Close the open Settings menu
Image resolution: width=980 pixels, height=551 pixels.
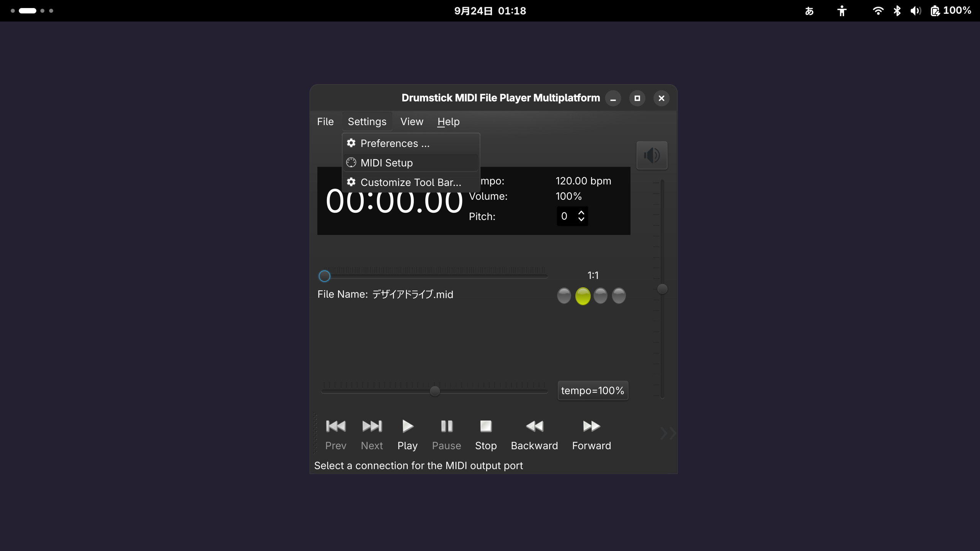point(367,122)
